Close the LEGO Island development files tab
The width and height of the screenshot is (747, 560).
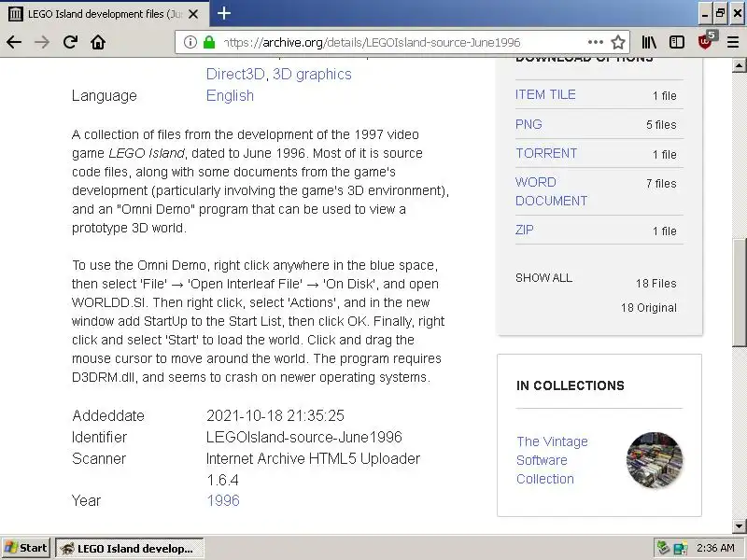[193, 14]
